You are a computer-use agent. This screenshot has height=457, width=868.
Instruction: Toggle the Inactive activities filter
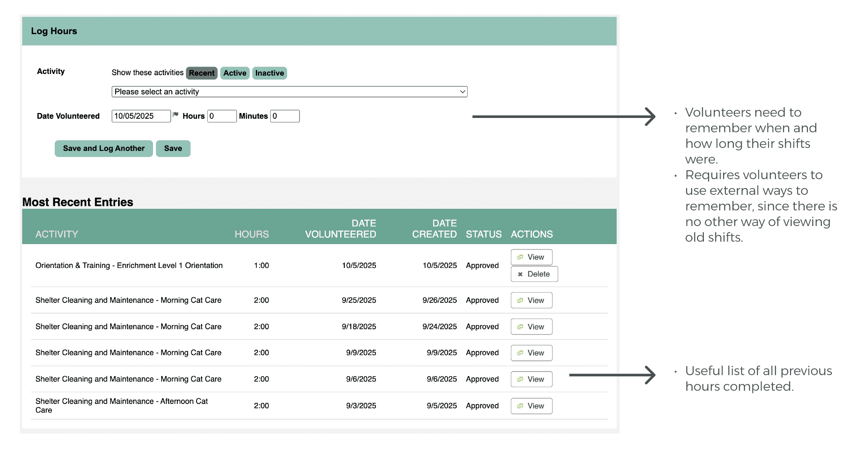pyautogui.click(x=269, y=73)
